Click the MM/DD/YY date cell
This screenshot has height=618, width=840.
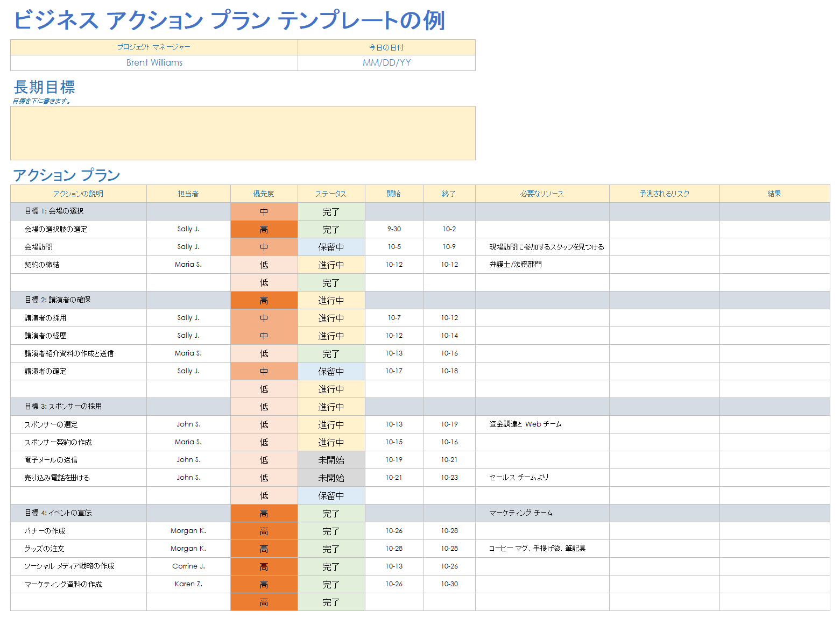click(x=386, y=62)
